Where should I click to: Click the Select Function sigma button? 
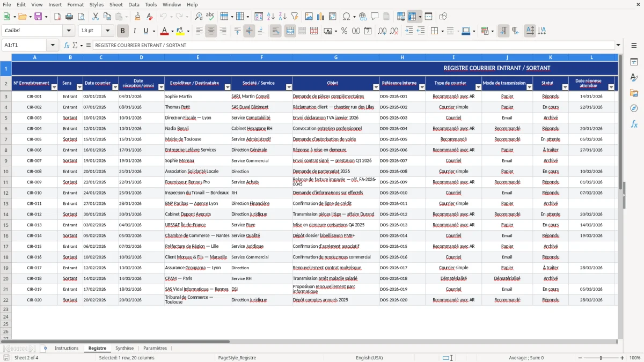click(x=75, y=45)
